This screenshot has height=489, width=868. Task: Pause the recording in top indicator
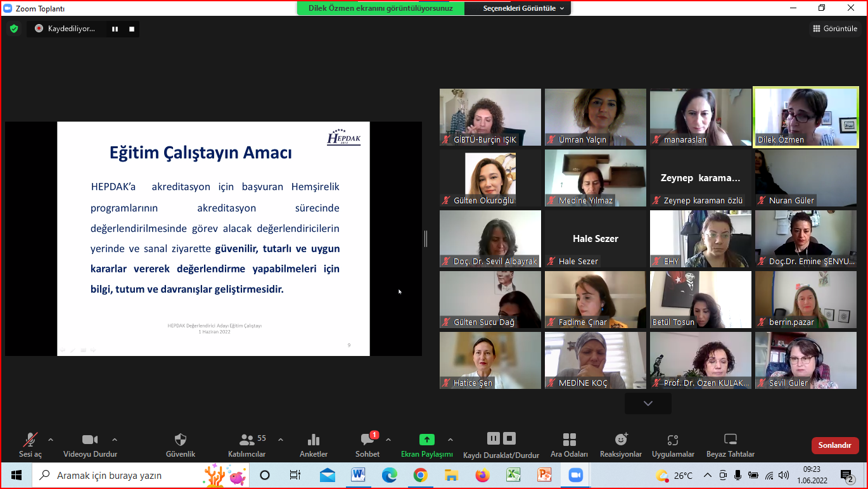click(115, 29)
